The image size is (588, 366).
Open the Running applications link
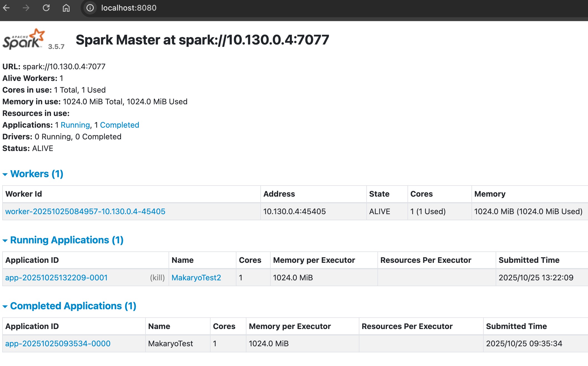(75, 125)
